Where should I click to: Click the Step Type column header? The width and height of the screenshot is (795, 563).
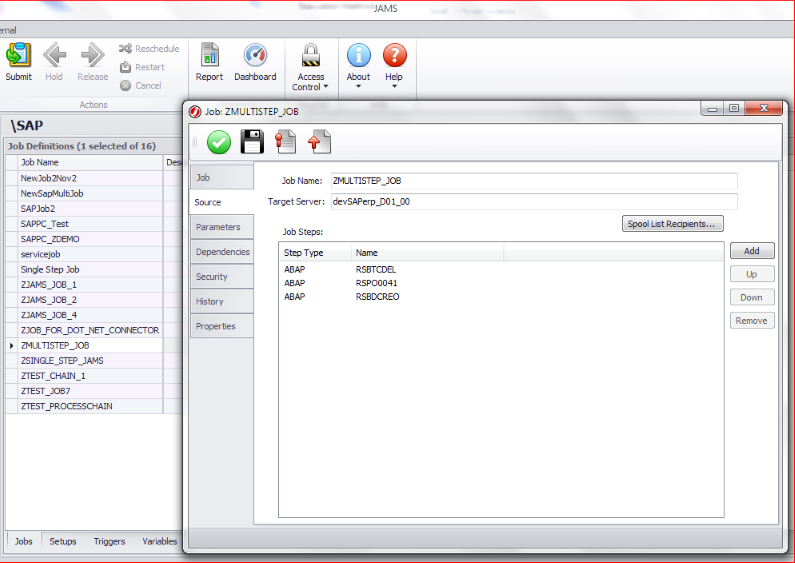[x=315, y=253]
